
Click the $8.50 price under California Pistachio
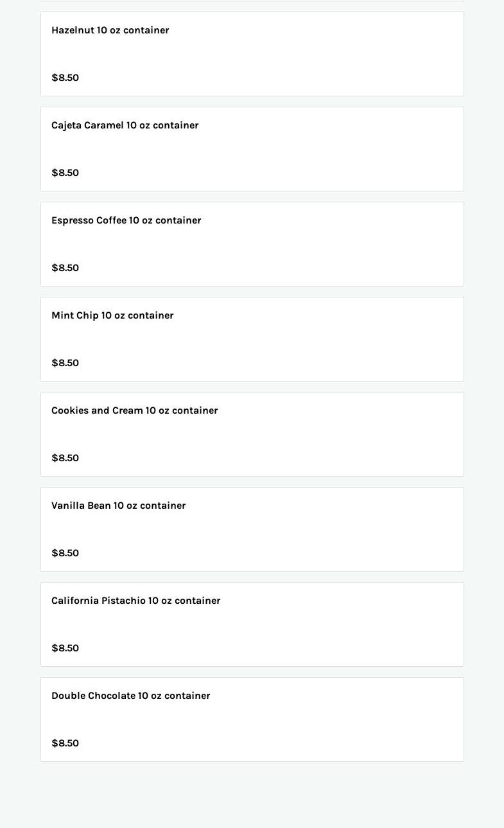point(65,648)
